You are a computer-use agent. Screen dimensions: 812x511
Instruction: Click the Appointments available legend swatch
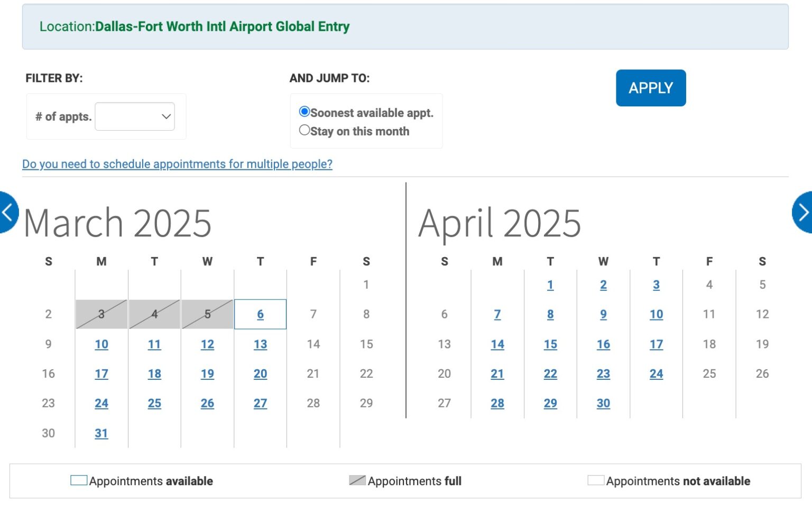click(78, 480)
